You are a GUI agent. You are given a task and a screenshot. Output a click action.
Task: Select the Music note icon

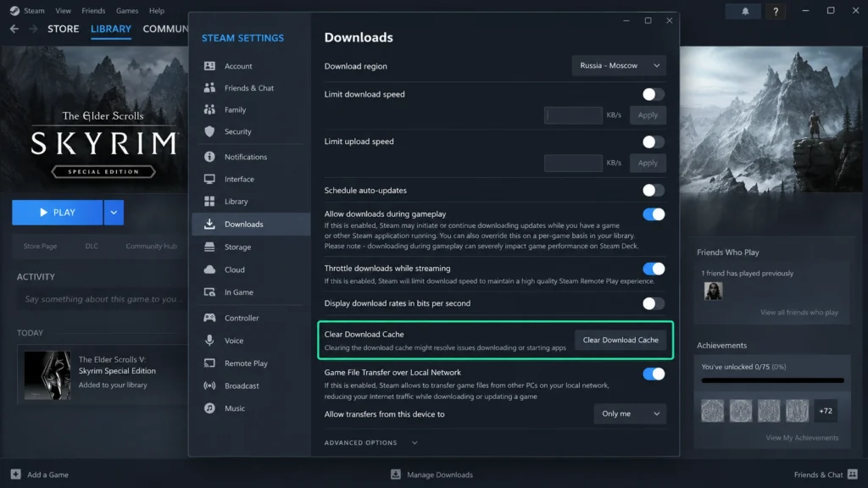point(209,408)
